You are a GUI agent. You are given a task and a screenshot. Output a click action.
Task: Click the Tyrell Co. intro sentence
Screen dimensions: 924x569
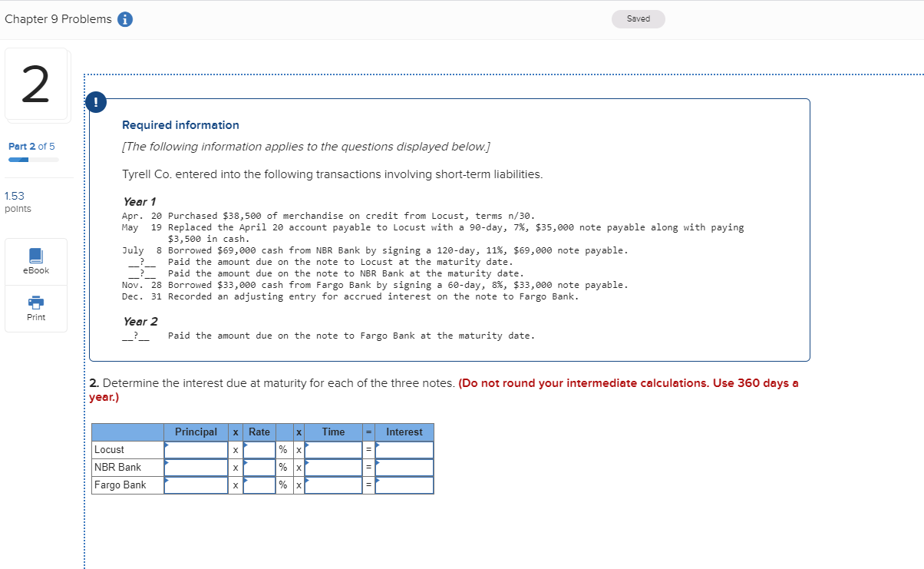pos(332,174)
